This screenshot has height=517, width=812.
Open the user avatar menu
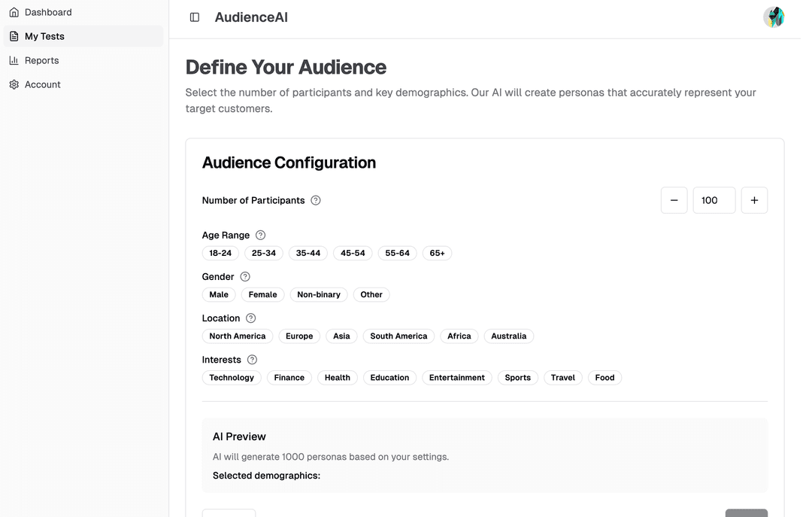774,17
